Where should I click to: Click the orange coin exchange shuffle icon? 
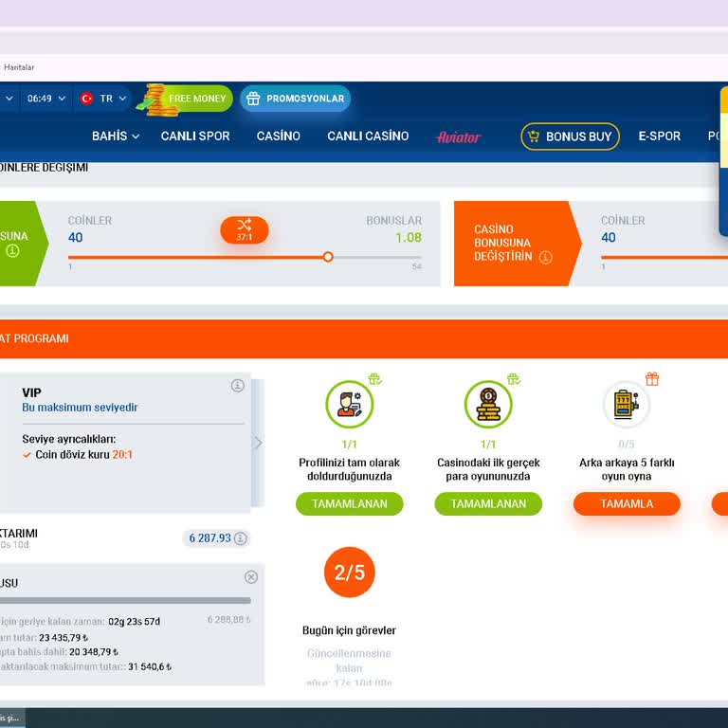pyautogui.click(x=245, y=229)
